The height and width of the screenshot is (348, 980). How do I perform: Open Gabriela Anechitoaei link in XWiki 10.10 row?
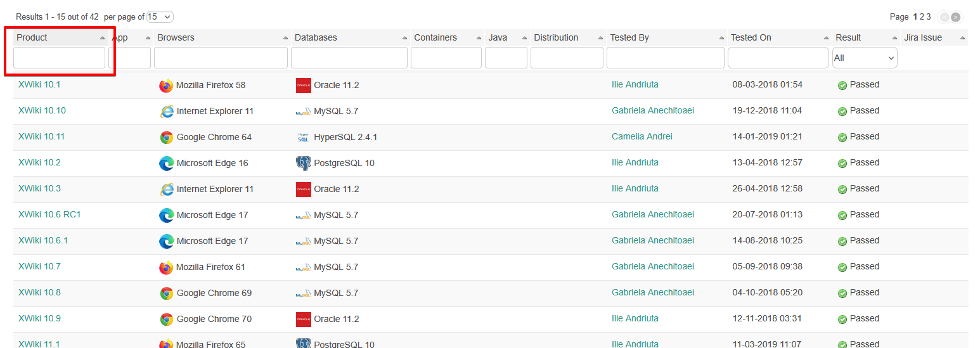point(653,110)
